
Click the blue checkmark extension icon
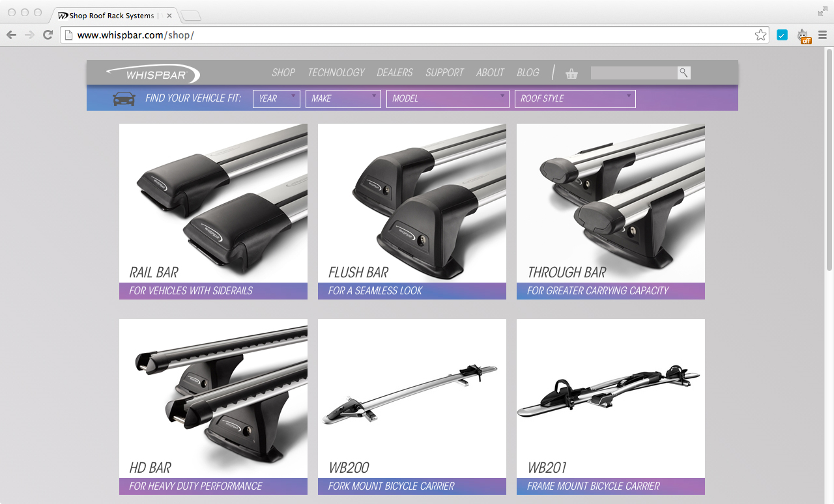point(782,35)
